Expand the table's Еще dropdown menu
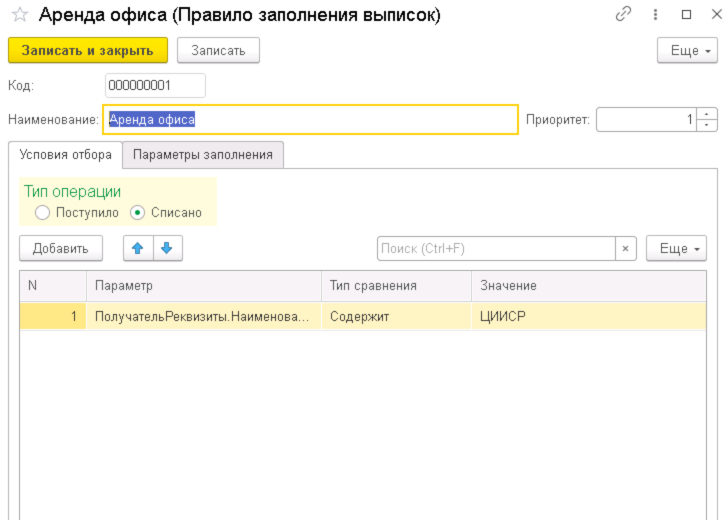 pos(676,248)
